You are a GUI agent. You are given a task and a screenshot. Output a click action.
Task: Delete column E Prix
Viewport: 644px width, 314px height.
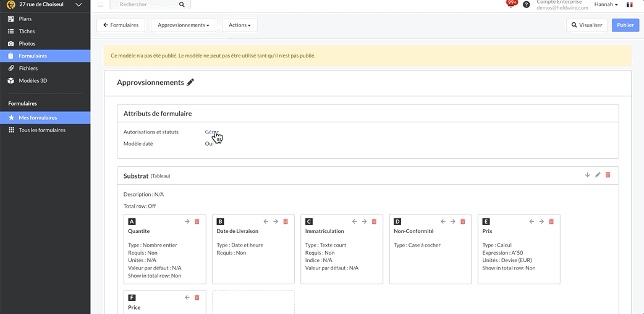tap(551, 221)
